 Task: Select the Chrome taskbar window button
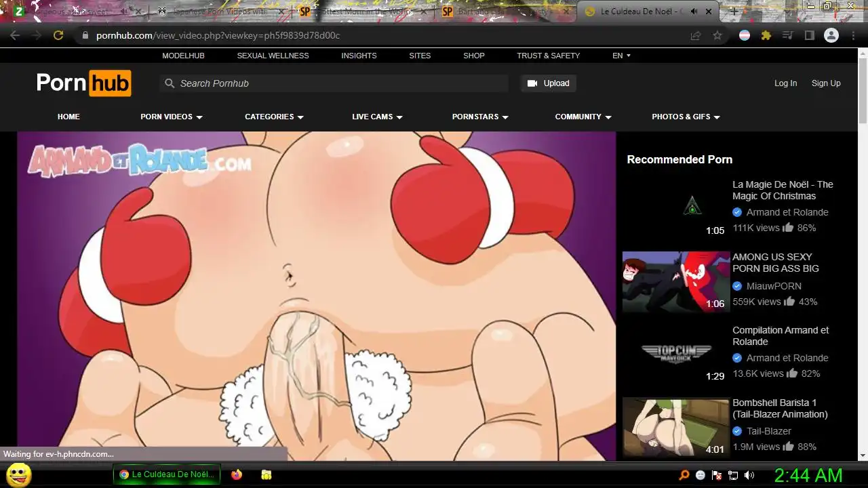[x=167, y=474]
